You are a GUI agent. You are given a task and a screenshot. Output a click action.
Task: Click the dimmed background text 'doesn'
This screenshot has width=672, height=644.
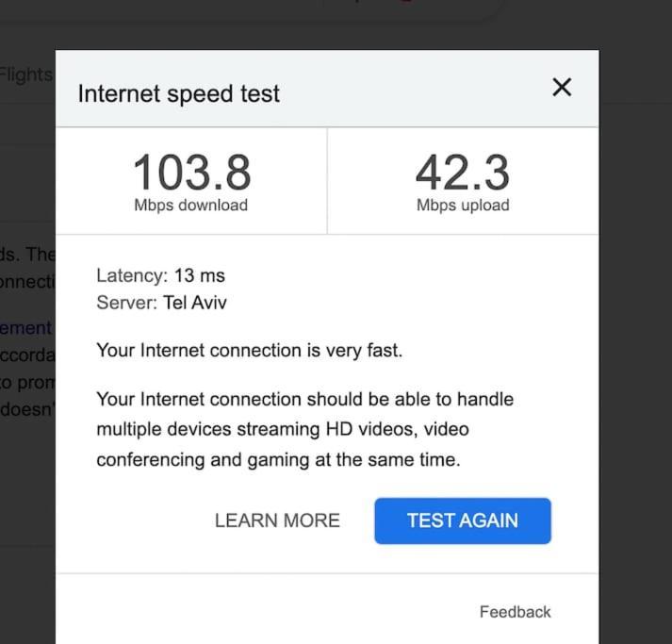click(x=26, y=409)
